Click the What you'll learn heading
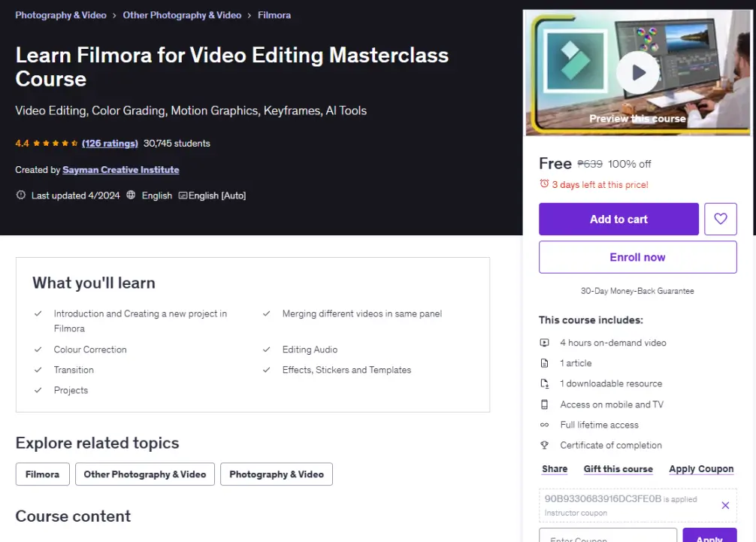 [x=93, y=283]
